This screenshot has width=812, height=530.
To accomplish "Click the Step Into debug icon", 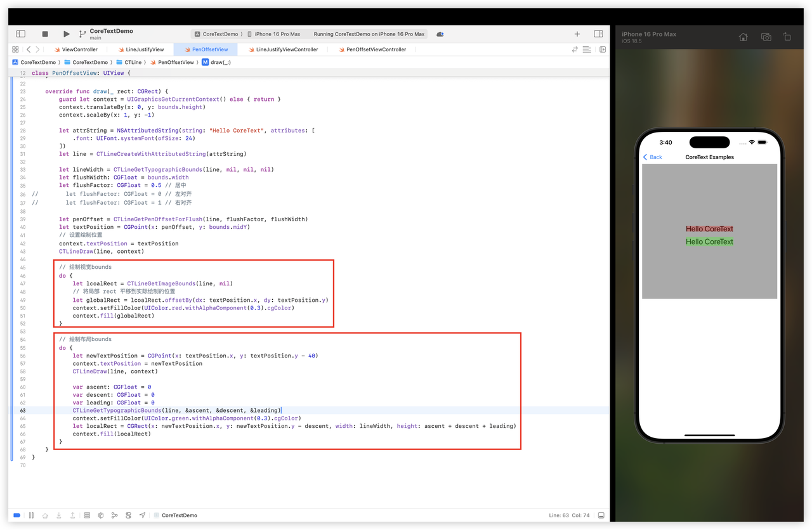I will (x=59, y=515).
